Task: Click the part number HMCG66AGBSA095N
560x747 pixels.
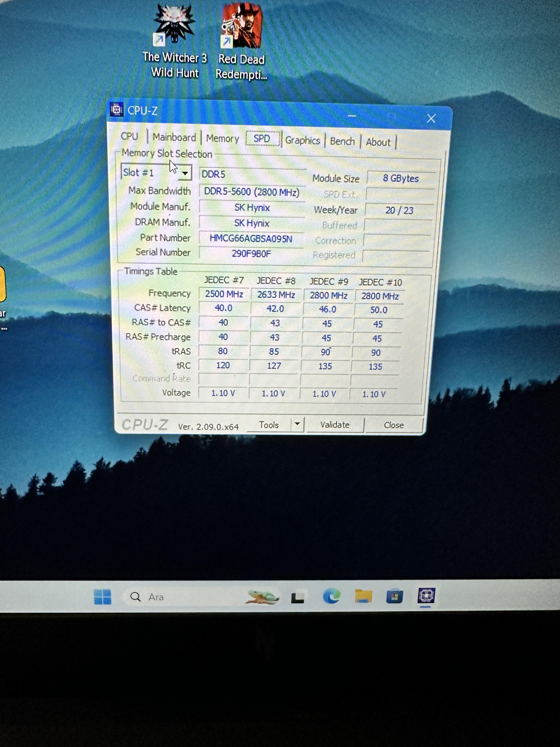Action: point(251,239)
